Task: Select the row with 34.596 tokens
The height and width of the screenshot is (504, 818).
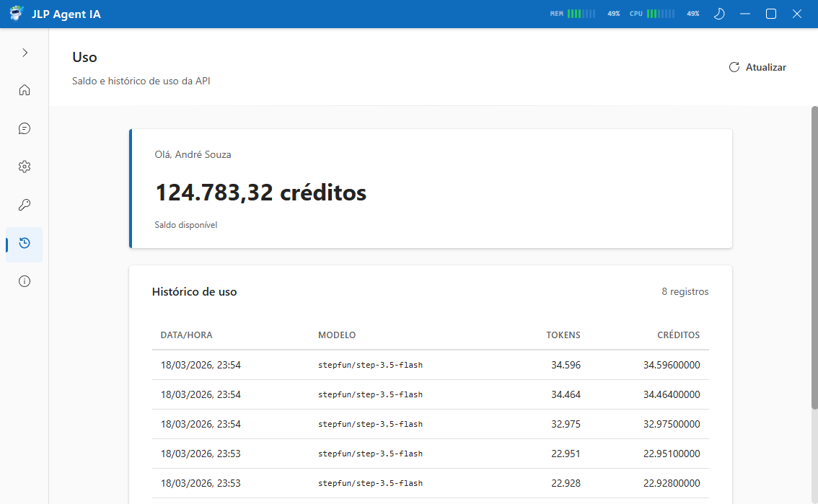Action: coord(430,366)
